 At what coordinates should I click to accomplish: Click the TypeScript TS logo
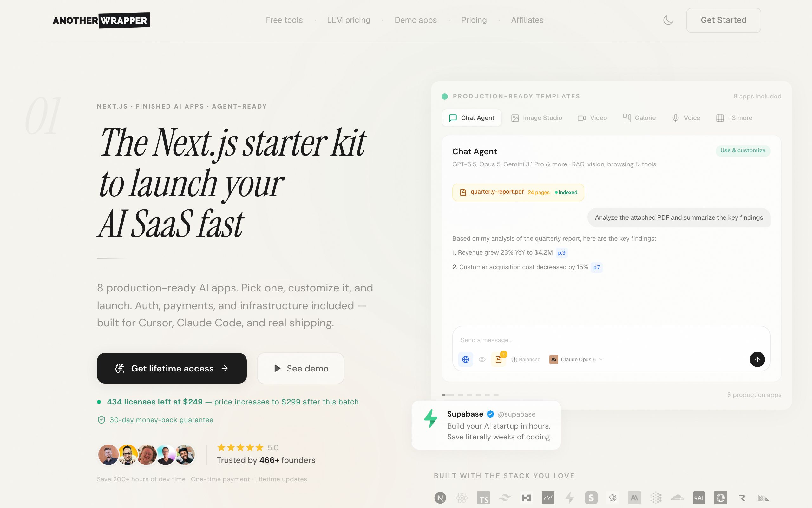coord(483,498)
